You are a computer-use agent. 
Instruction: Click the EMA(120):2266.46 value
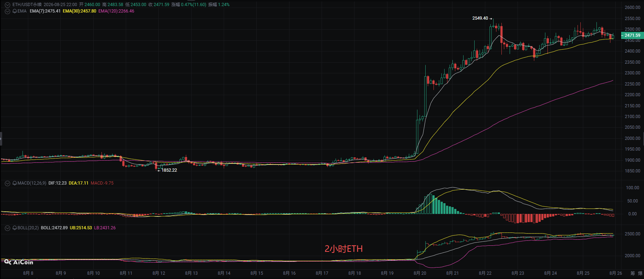coord(117,11)
